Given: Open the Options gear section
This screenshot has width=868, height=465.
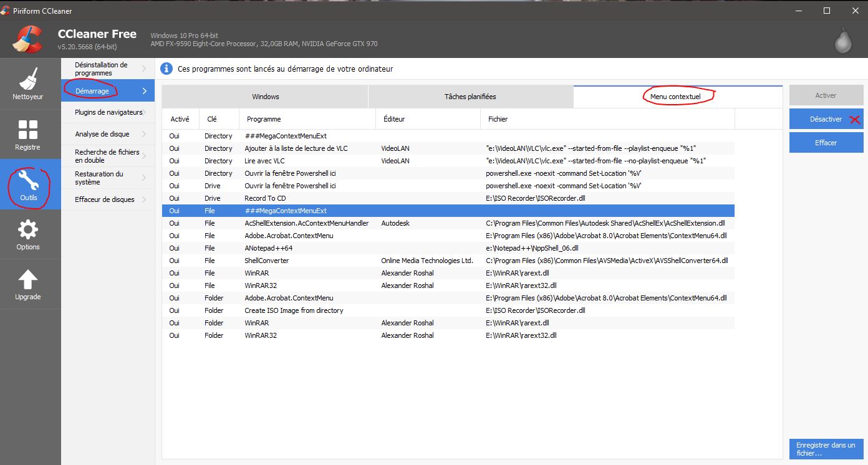Looking at the screenshot, I should tap(27, 234).
